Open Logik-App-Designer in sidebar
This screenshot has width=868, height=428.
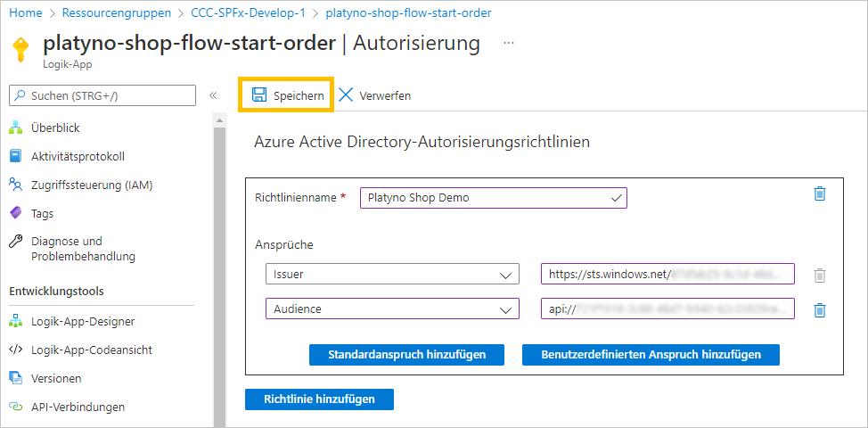[83, 321]
